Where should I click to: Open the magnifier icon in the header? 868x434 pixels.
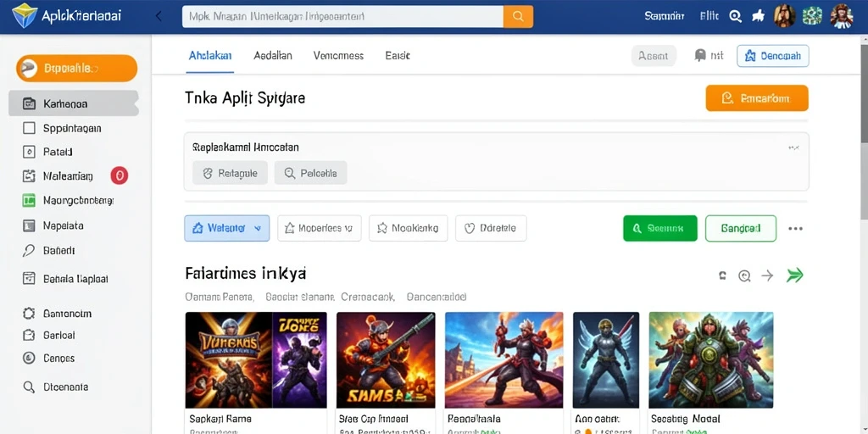pyautogui.click(x=735, y=17)
